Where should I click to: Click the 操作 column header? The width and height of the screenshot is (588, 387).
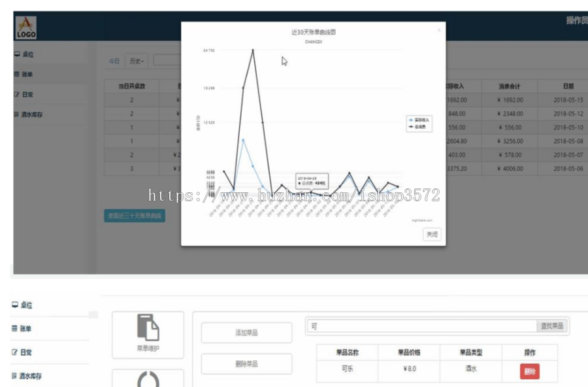point(529,352)
